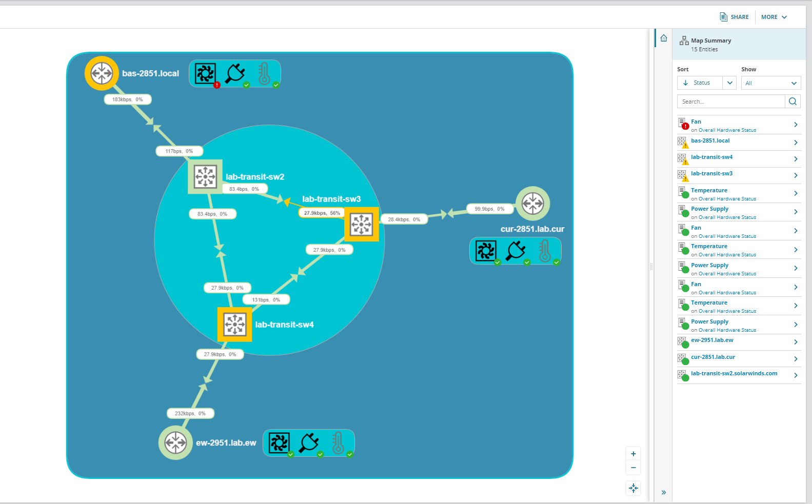Click the fan icon under cur-2851.lab.cur
Image resolution: width=812 pixels, height=504 pixels.
click(486, 251)
